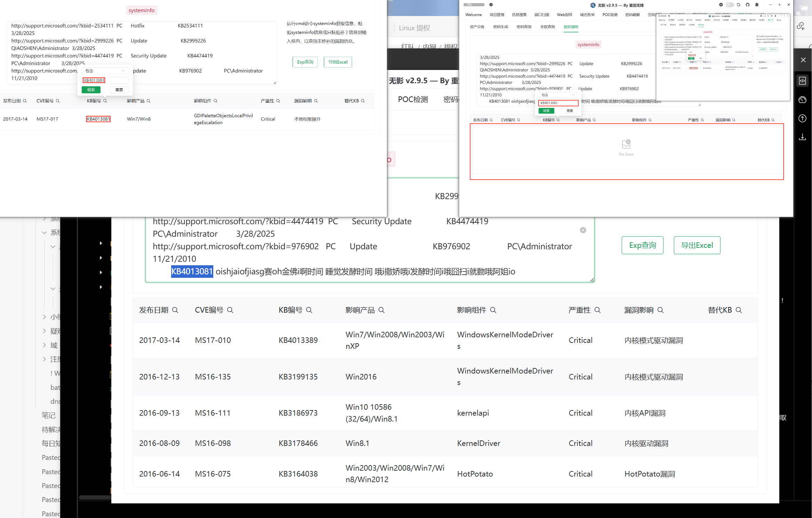Click the large 导出Excel button
Viewport: 812px width, 518px height.
click(697, 245)
